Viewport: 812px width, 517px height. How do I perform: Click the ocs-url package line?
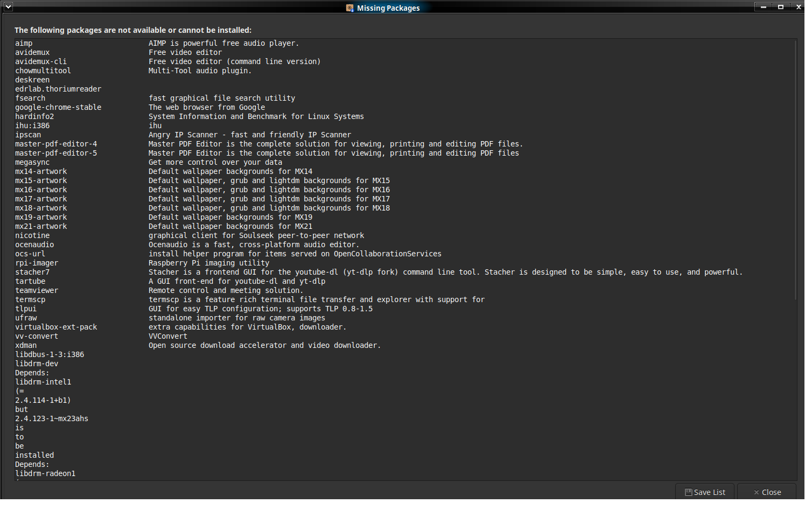30,254
